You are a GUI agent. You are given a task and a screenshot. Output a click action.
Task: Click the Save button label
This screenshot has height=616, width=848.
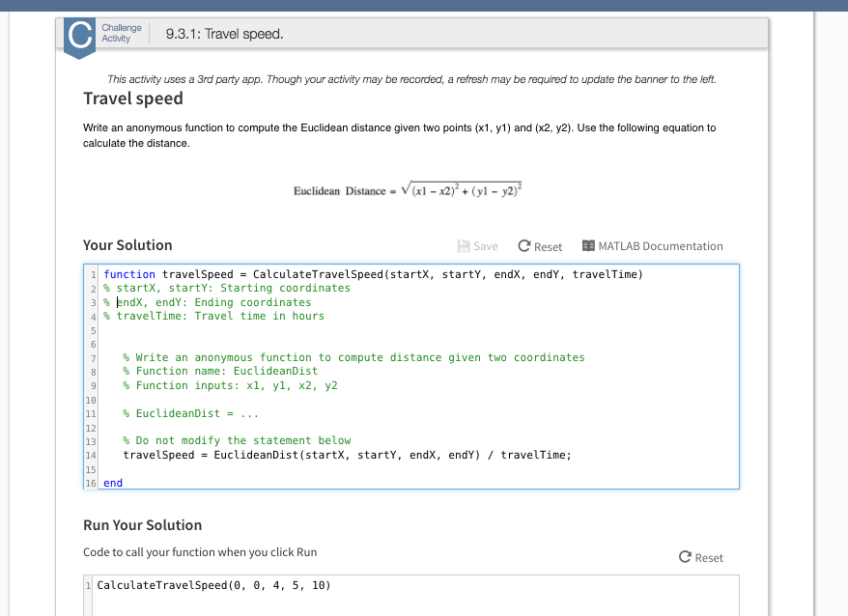(486, 246)
